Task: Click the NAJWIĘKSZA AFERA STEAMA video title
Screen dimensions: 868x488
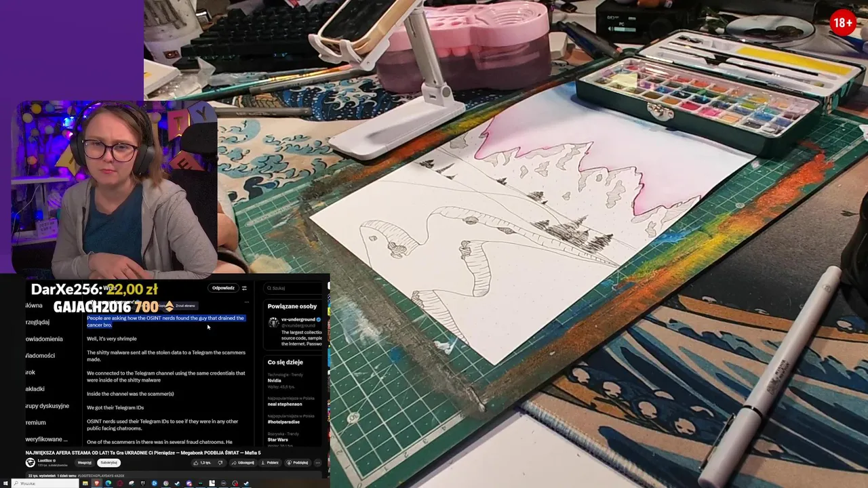Action: 143,453
